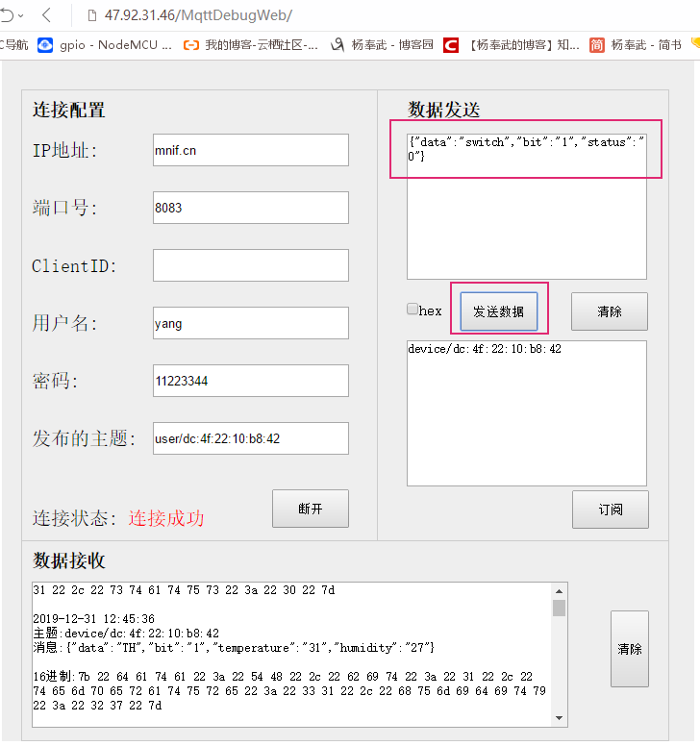
Task: Click the blue icon of the gpio NodeMCU bookmark
Action: click(x=45, y=45)
